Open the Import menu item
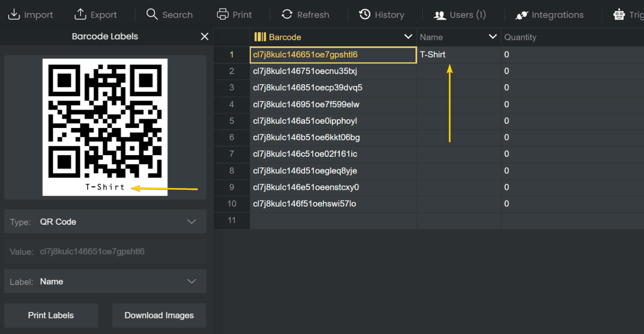This screenshot has width=644, height=334. pos(30,15)
